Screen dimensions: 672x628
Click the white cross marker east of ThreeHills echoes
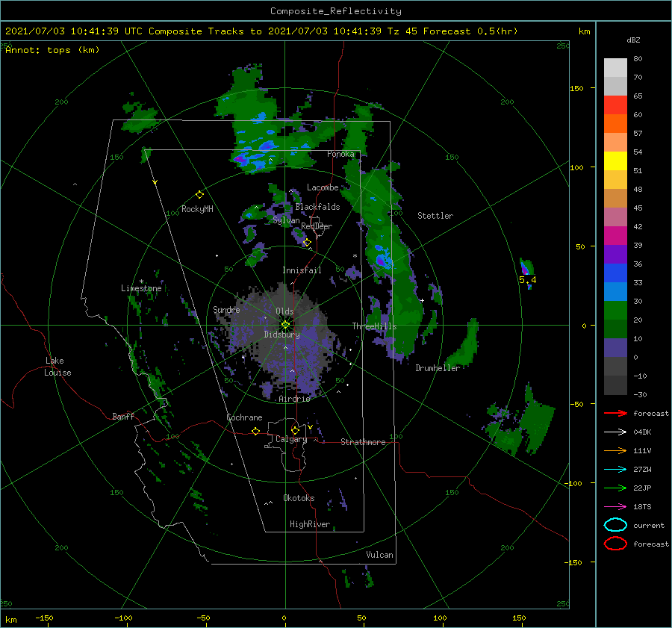[x=422, y=300]
